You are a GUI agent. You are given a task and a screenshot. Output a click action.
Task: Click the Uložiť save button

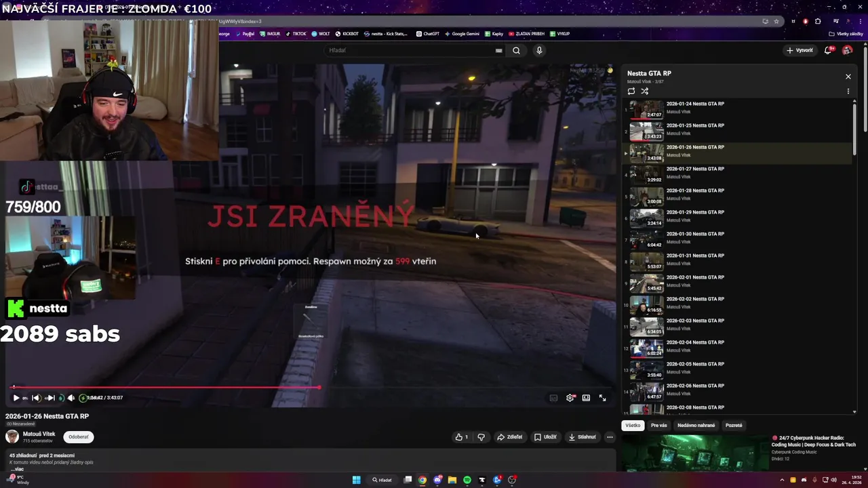coord(545,437)
